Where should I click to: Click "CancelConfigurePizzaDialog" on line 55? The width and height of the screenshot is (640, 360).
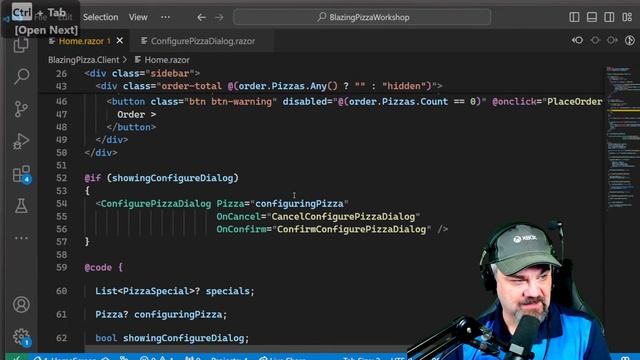pyautogui.click(x=343, y=216)
